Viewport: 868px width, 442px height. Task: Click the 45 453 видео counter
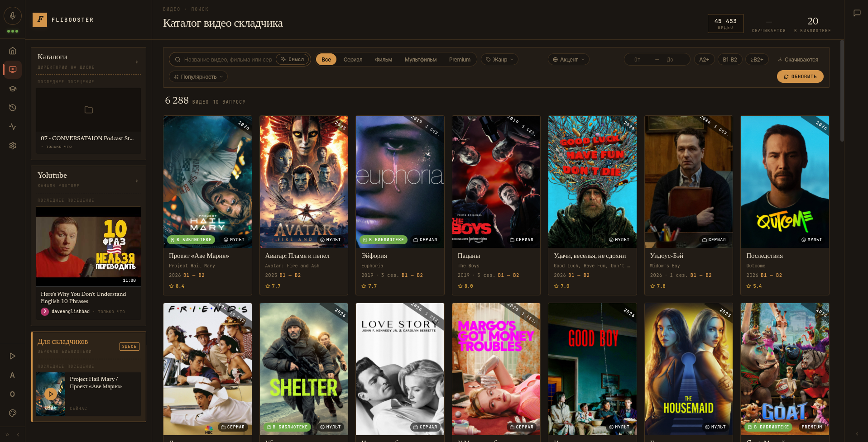pos(725,24)
